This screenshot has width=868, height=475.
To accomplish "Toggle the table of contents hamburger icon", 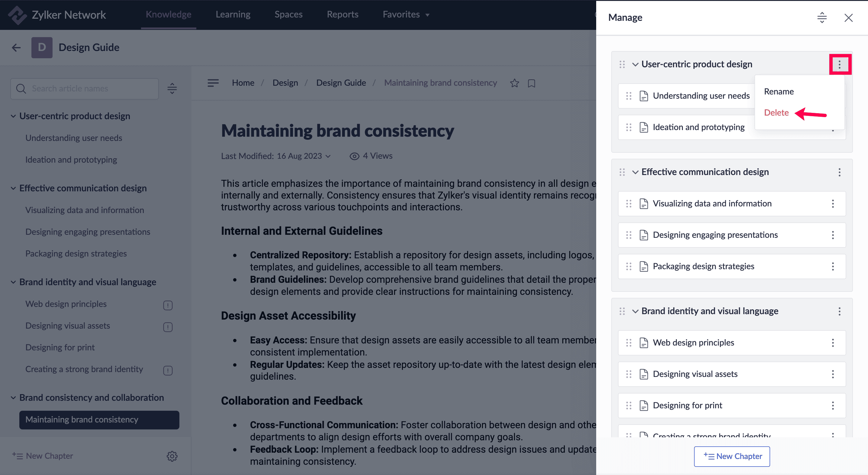I will [x=213, y=83].
